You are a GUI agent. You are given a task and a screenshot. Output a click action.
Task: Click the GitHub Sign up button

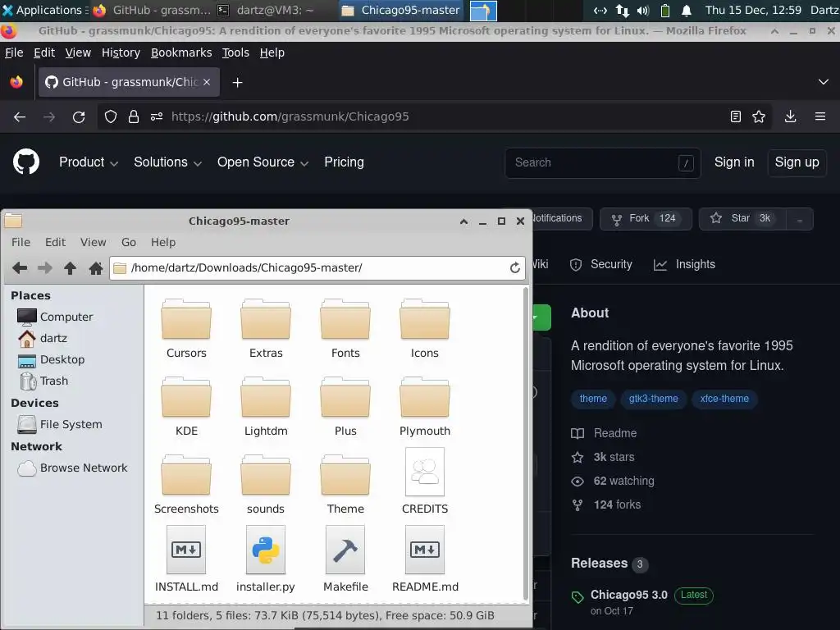click(797, 162)
